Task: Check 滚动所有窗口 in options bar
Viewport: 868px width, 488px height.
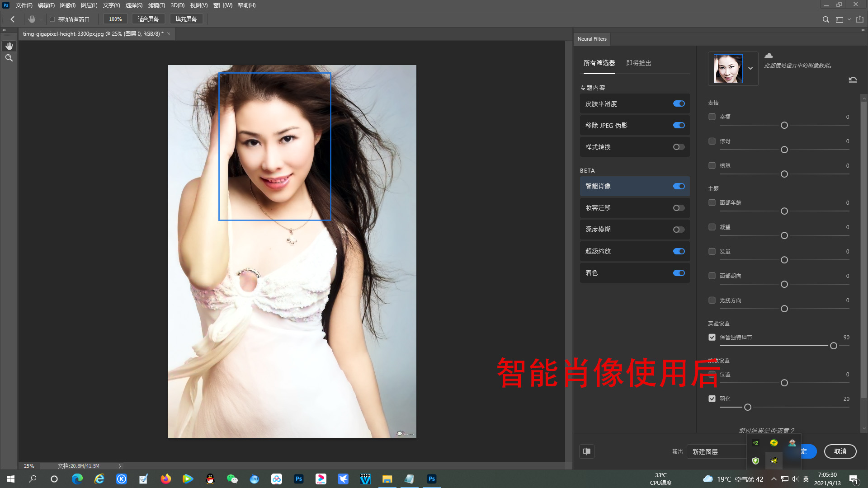Action: [52, 19]
